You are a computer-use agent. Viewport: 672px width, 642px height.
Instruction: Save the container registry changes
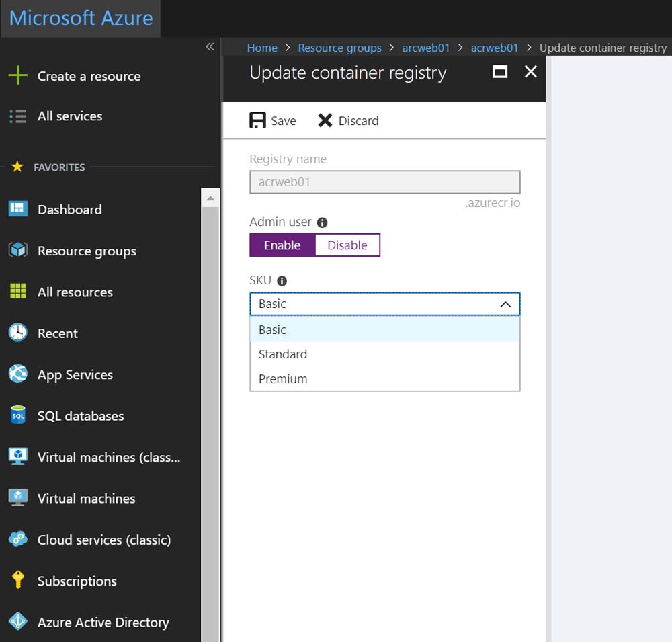coord(273,121)
